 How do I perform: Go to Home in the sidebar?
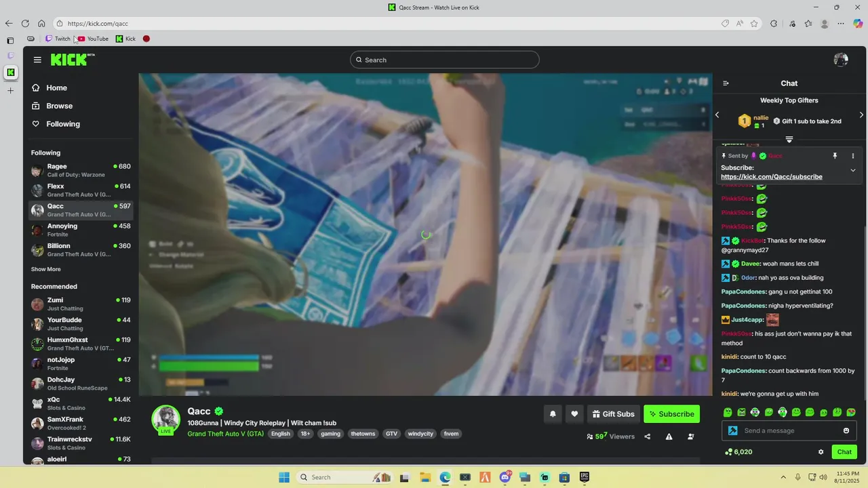coord(56,88)
